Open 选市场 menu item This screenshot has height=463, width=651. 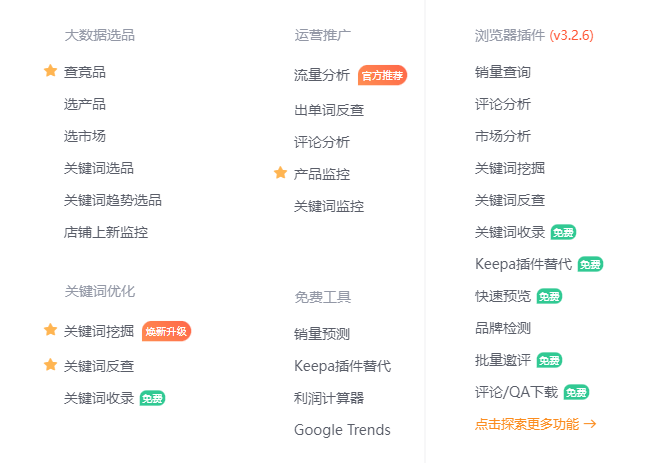85,136
